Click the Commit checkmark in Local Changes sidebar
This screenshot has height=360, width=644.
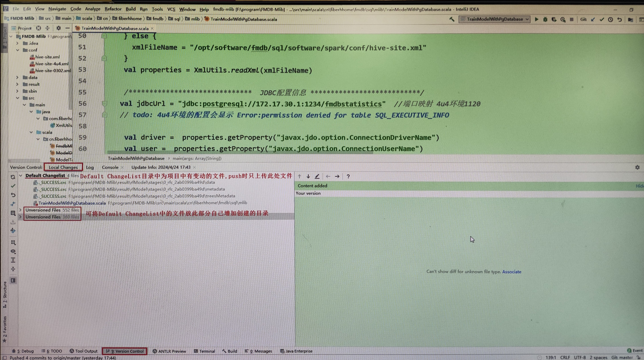(13, 186)
